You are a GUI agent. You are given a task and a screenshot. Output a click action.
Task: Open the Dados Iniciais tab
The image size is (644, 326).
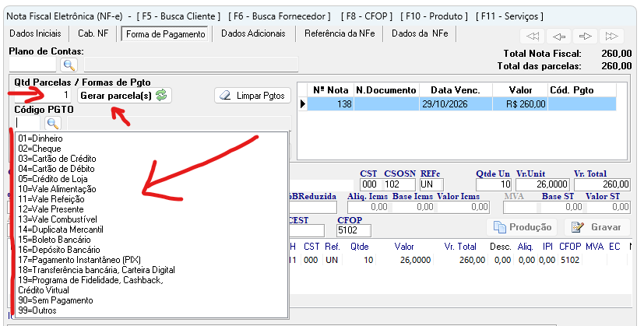(35, 33)
